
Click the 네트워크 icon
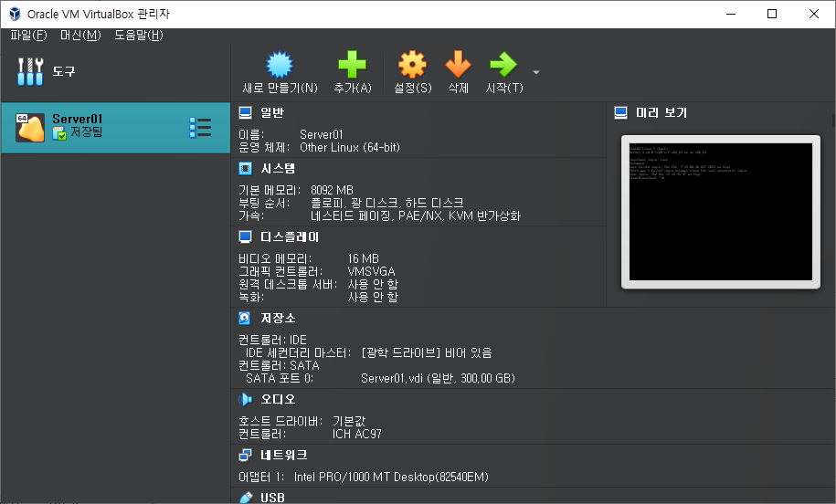(245, 455)
